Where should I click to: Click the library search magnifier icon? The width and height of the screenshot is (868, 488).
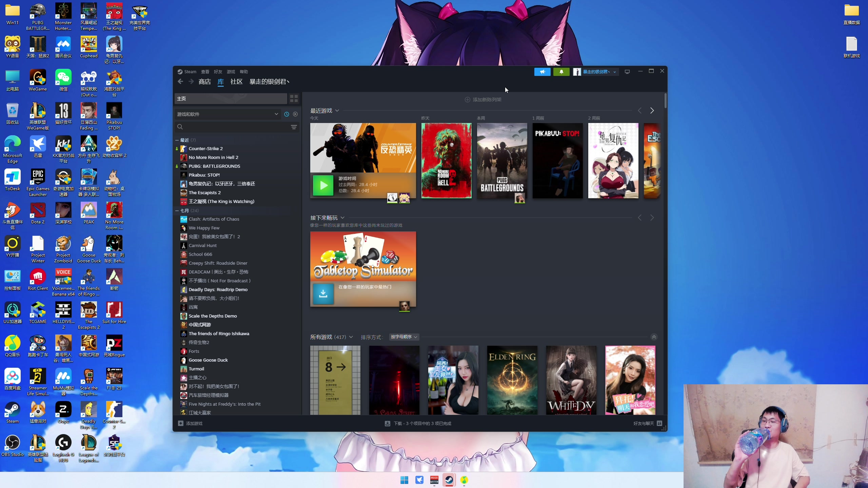coord(180,127)
